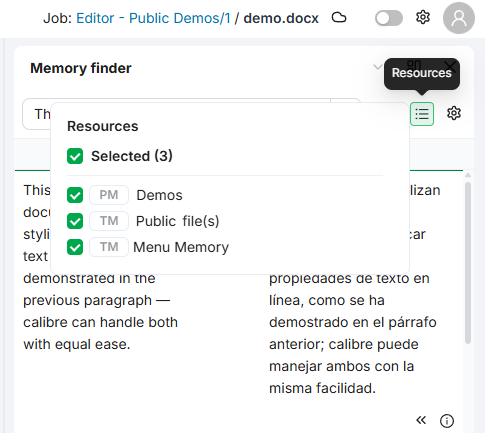Open the editor settings gear in the header

tap(423, 17)
